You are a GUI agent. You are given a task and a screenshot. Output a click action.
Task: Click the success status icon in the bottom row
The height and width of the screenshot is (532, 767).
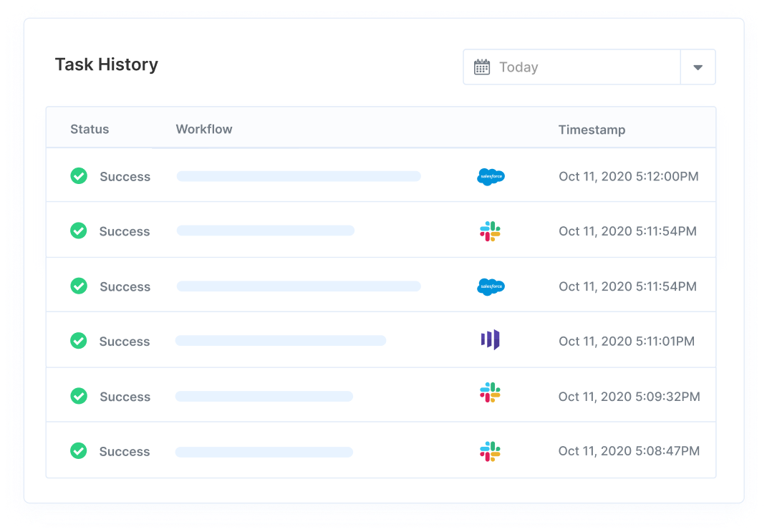pyautogui.click(x=79, y=451)
